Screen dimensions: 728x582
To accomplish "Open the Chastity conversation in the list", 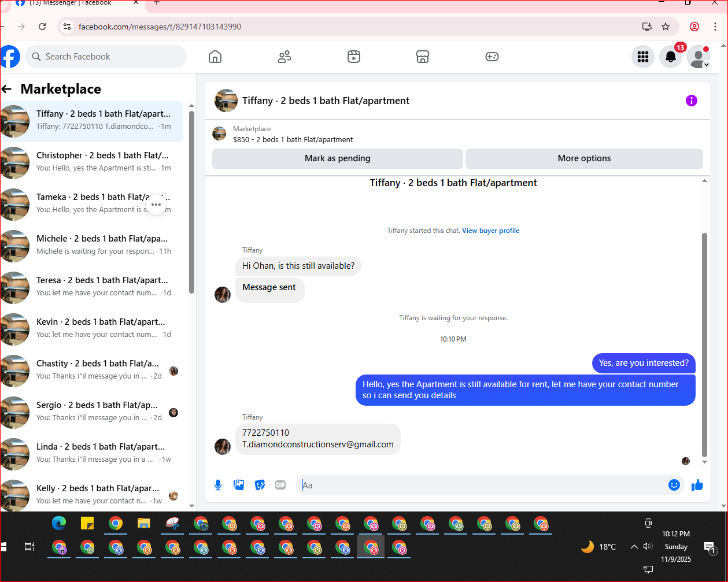I will click(91, 371).
